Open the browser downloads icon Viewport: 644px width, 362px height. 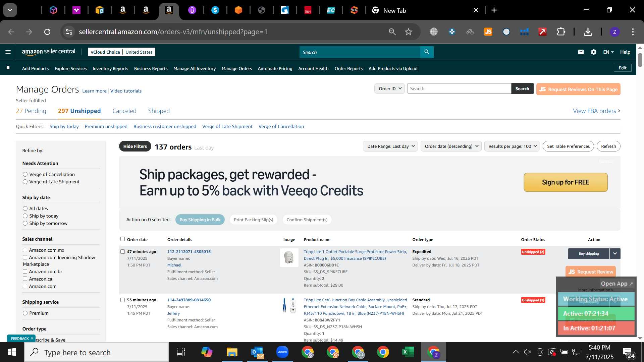tap(588, 32)
